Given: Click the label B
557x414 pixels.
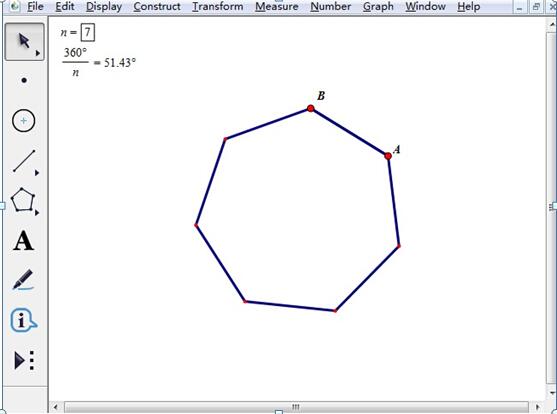Looking at the screenshot, I should tap(321, 96).
